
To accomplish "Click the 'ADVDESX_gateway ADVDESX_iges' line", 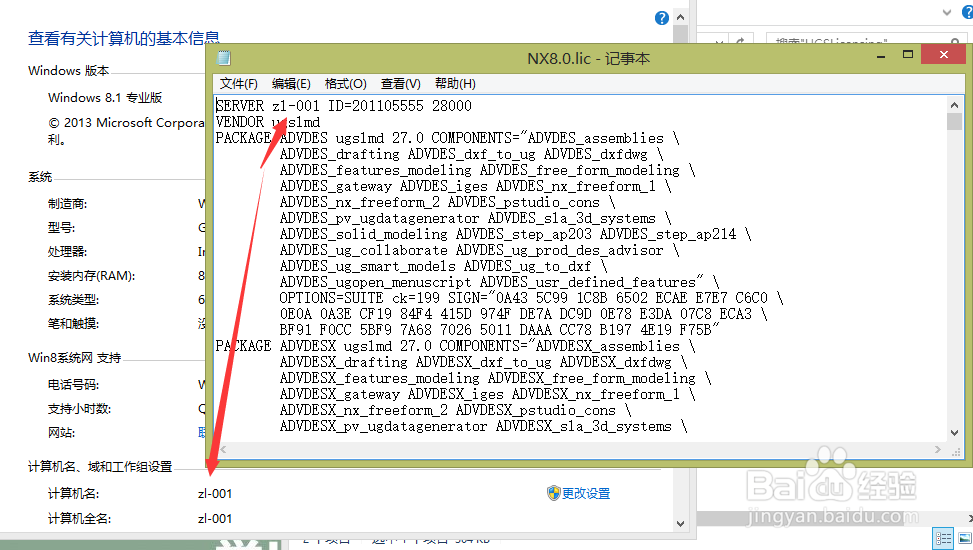I will click(488, 394).
